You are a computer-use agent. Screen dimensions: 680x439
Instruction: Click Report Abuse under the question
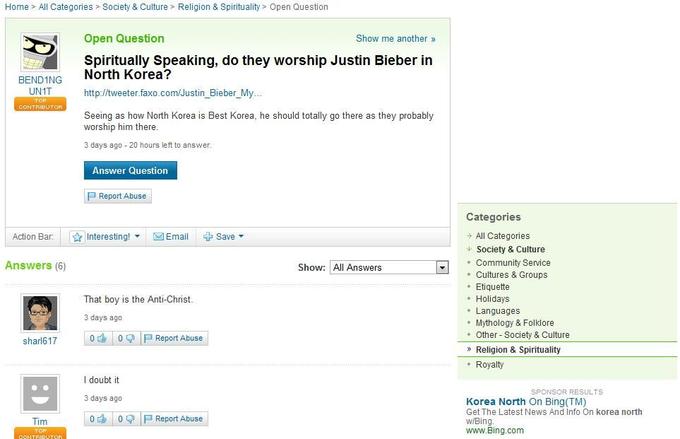click(118, 196)
